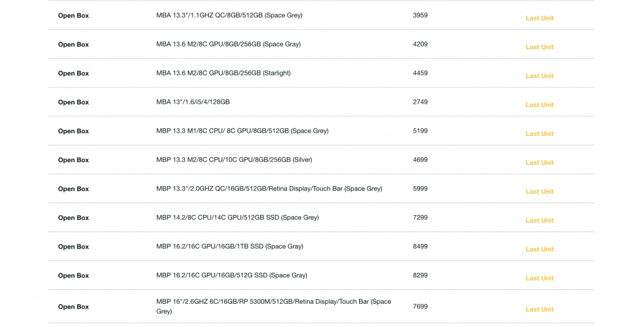Screen dimensions: 644x327
Task: Click the 8499 price value
Action: tap(420, 247)
